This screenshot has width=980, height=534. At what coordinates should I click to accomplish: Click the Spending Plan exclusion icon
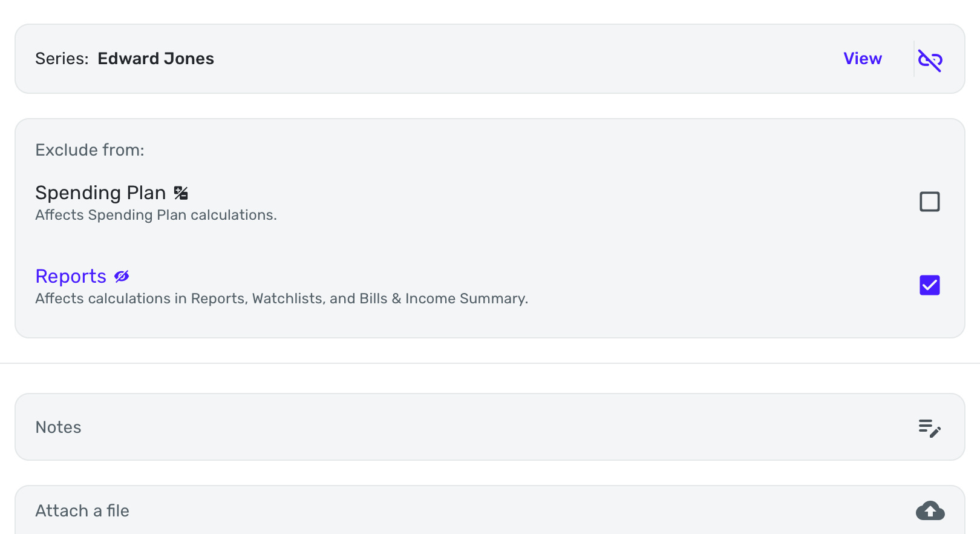coord(181,193)
